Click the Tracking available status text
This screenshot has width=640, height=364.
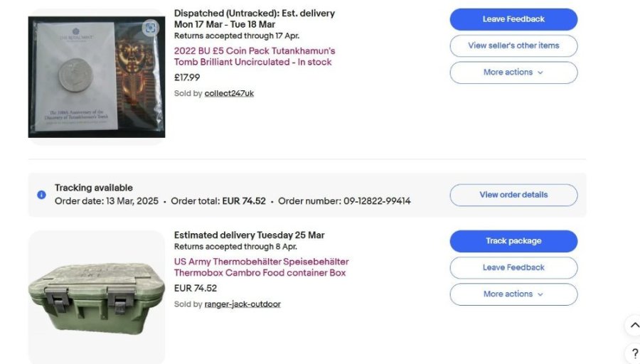[94, 188]
